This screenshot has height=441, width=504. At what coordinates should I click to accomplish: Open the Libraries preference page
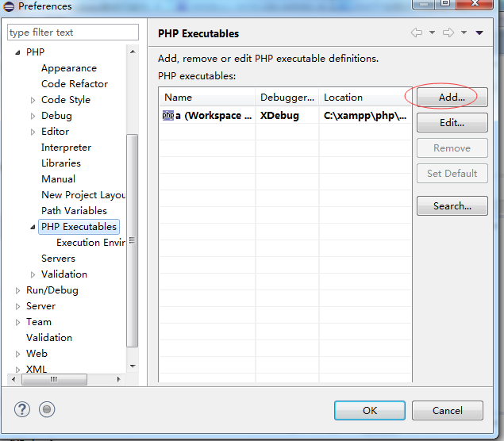(x=61, y=163)
